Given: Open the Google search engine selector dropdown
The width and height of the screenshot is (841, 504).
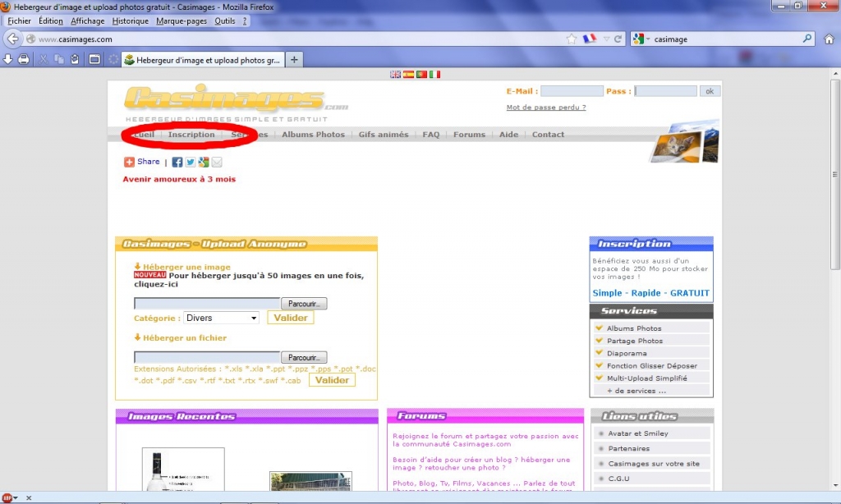Looking at the screenshot, I should click(x=641, y=39).
